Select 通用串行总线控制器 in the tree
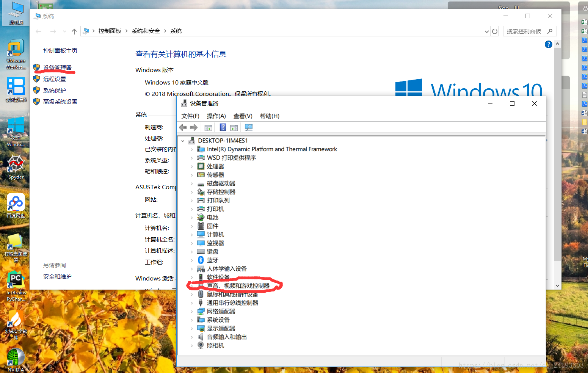Image resolution: width=588 pixels, height=373 pixels. pyautogui.click(x=232, y=303)
